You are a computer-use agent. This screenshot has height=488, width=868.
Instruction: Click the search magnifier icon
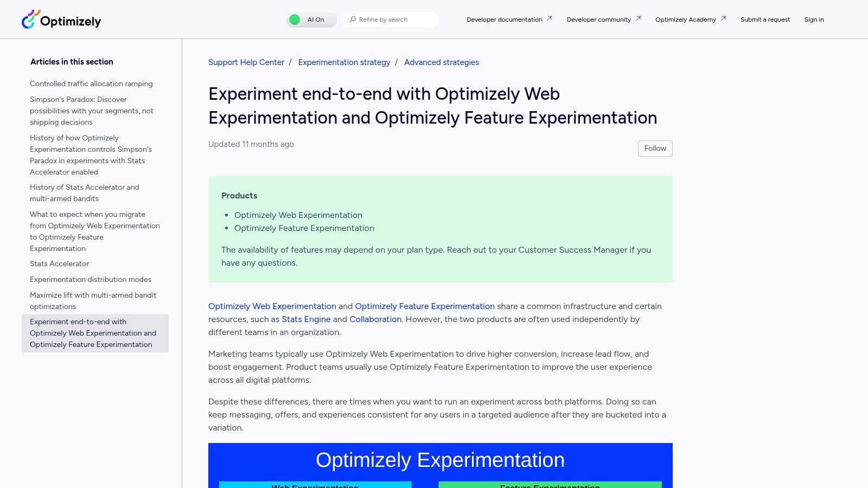coord(353,20)
